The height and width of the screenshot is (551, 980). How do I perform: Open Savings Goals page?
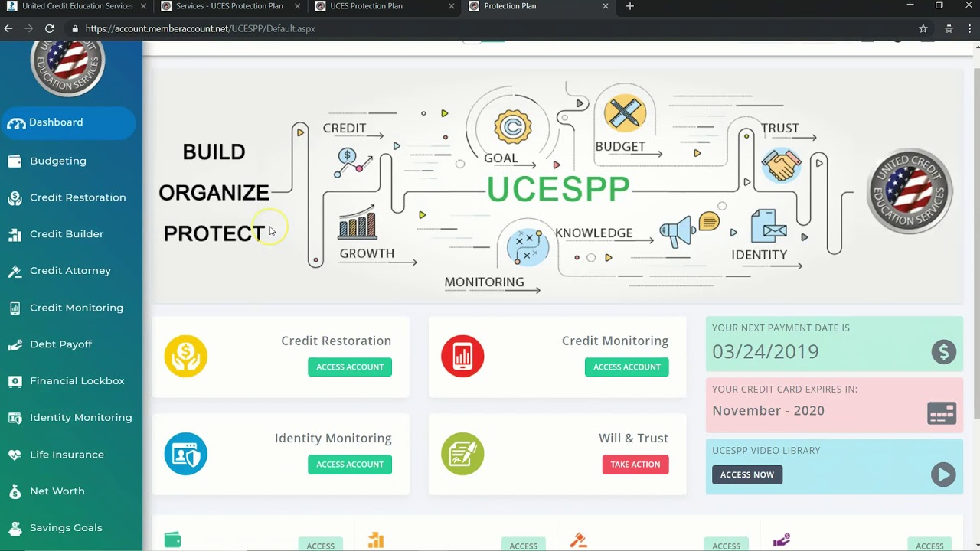coord(65,528)
